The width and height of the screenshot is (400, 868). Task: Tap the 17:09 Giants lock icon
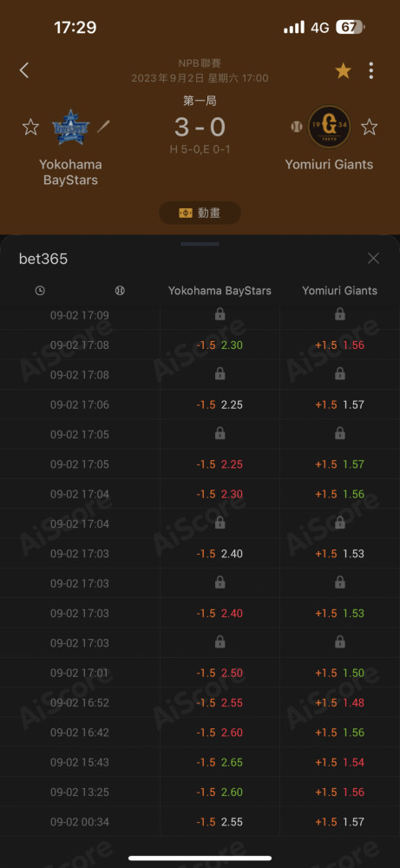339,314
